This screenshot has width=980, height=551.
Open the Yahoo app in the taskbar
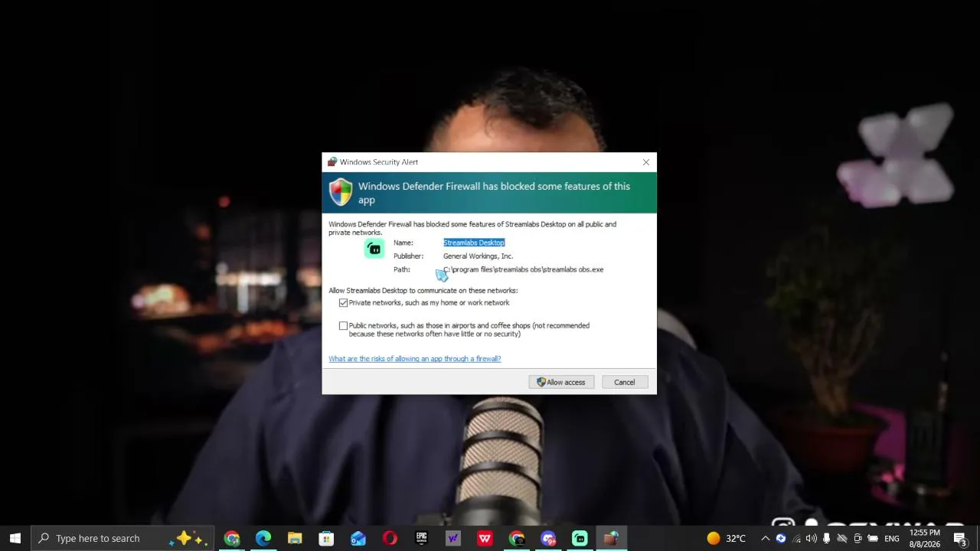pyautogui.click(x=453, y=538)
